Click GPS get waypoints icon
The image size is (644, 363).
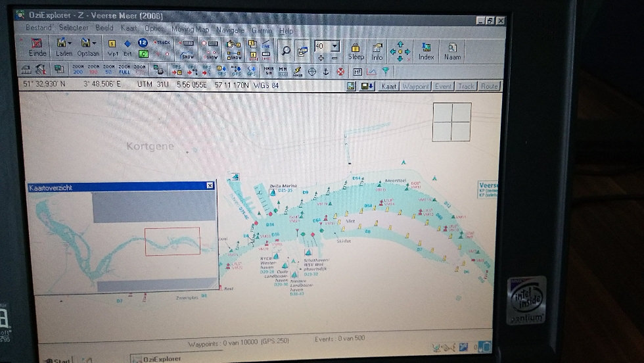(x=177, y=70)
